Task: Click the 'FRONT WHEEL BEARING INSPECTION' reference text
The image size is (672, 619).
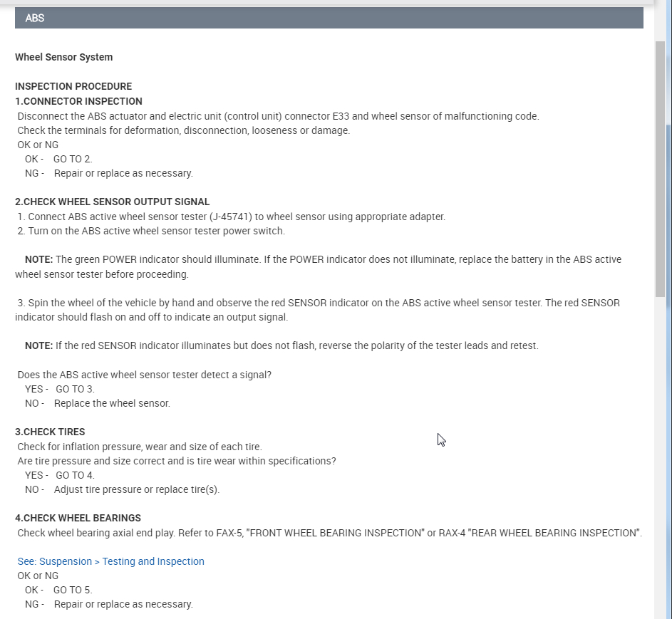Action: click(x=335, y=533)
